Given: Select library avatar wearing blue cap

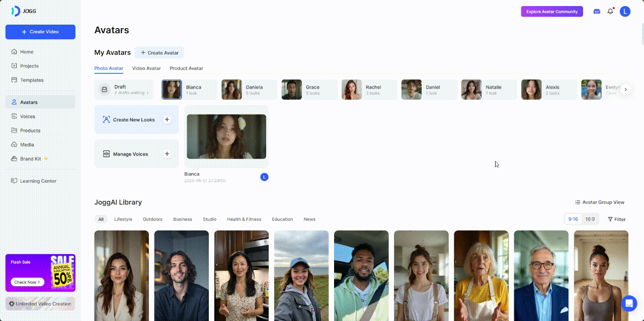Looking at the screenshot, I should 301,276.
